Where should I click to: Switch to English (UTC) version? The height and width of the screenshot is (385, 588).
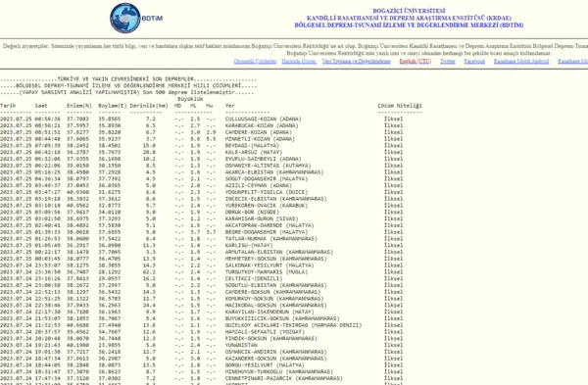point(416,61)
